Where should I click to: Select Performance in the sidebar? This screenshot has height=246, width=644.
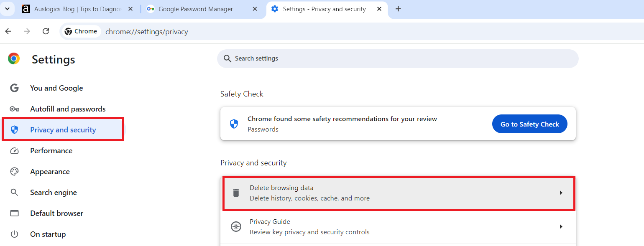[51, 151]
